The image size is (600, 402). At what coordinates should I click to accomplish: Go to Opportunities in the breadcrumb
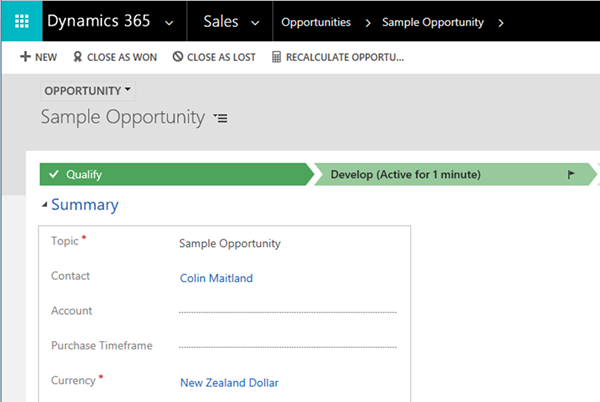pyautogui.click(x=315, y=21)
